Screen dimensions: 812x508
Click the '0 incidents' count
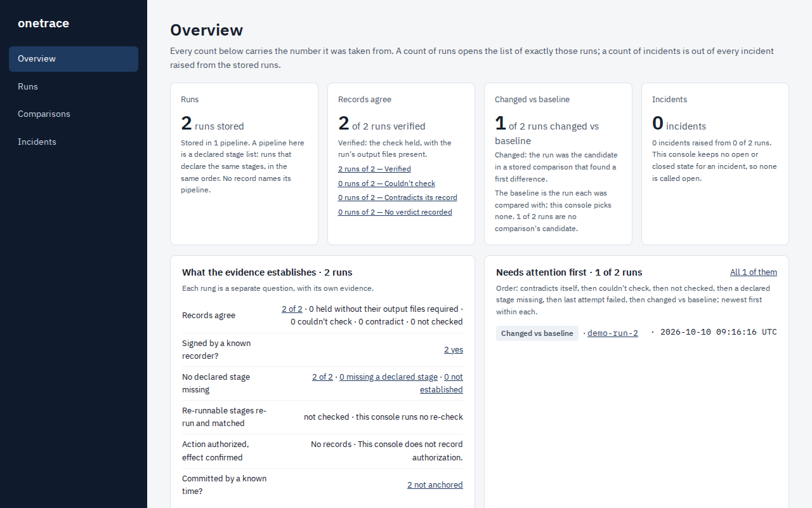679,124
